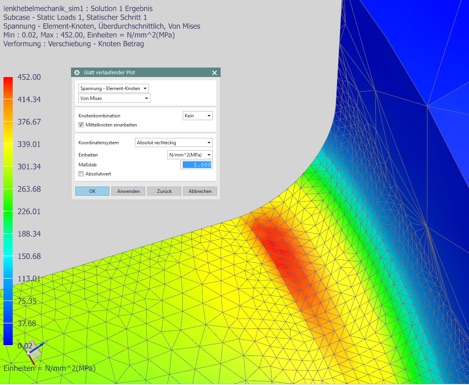Screen dimensions: 469x385
Task: Close the Glatt verlaufender Plot dialog
Action: point(214,73)
